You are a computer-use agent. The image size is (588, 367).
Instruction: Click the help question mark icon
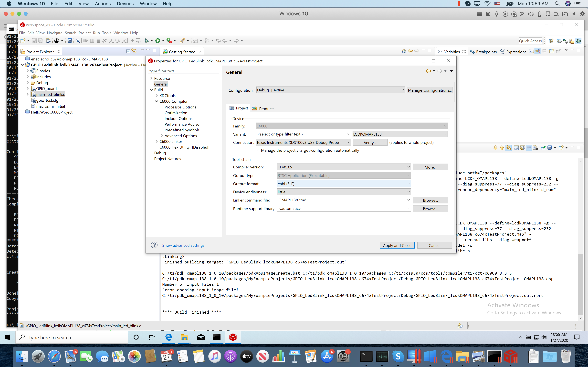click(154, 245)
